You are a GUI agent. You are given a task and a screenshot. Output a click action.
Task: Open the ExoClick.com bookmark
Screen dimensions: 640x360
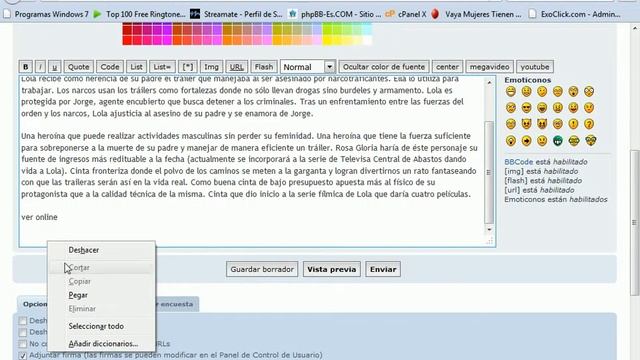click(574, 14)
